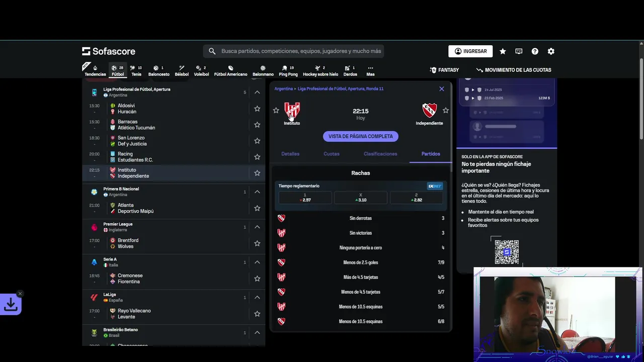
Task: Favorite the Rayo Vallecano vs Levante match
Action: pos(257,314)
